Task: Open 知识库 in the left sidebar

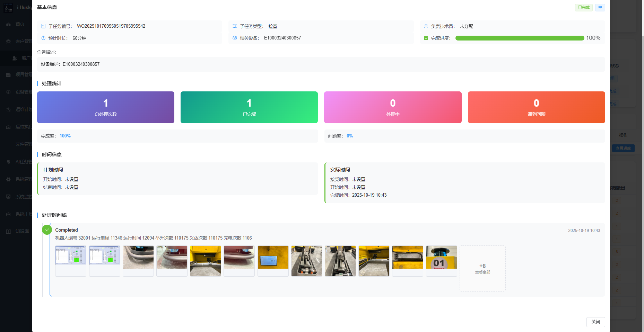Action: point(22,231)
